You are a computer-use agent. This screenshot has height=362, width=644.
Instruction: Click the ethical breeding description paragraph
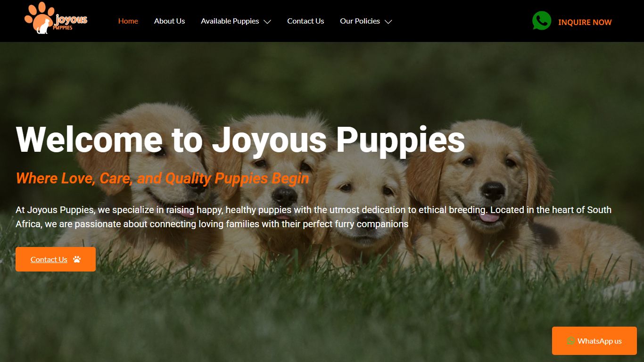coord(314,217)
